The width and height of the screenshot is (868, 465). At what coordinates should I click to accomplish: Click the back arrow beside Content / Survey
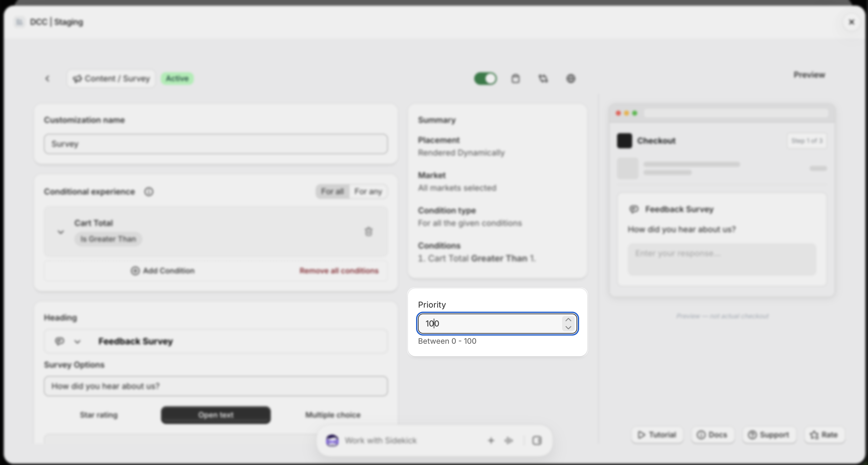(47, 79)
